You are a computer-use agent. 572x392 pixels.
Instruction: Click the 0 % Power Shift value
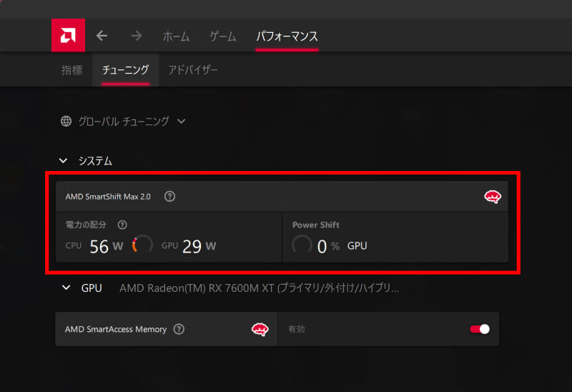tap(328, 246)
